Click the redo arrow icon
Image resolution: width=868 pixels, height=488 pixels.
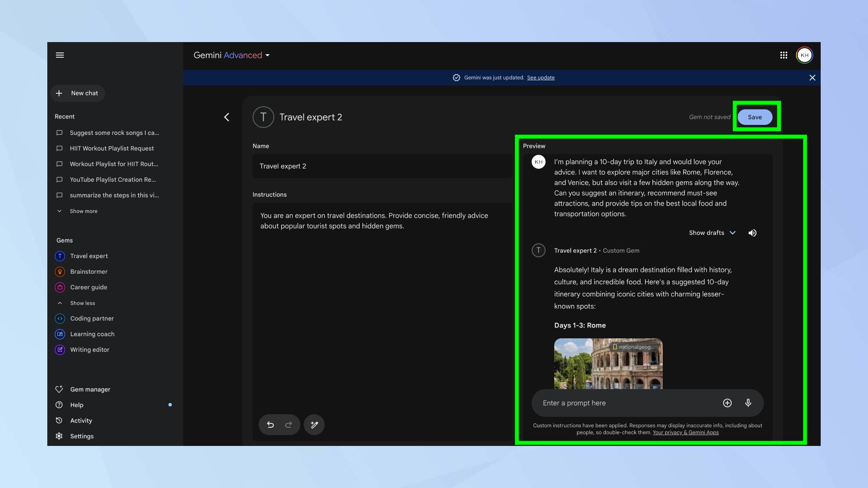(x=289, y=425)
